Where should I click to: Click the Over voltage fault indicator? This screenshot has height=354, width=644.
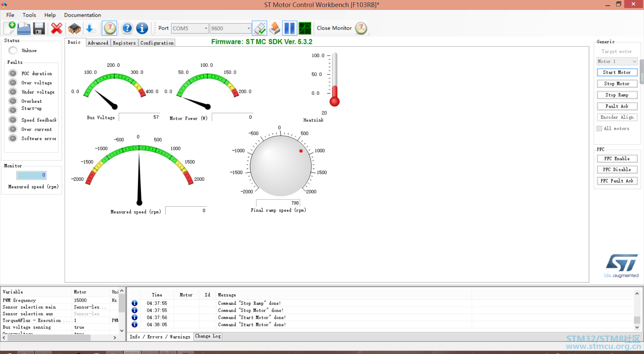(13, 82)
